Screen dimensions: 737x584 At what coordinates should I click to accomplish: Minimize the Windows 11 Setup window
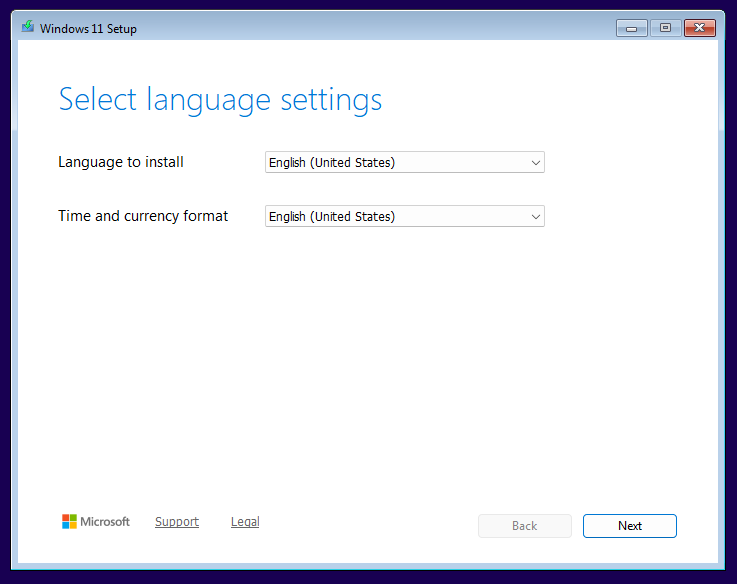pyautogui.click(x=632, y=28)
